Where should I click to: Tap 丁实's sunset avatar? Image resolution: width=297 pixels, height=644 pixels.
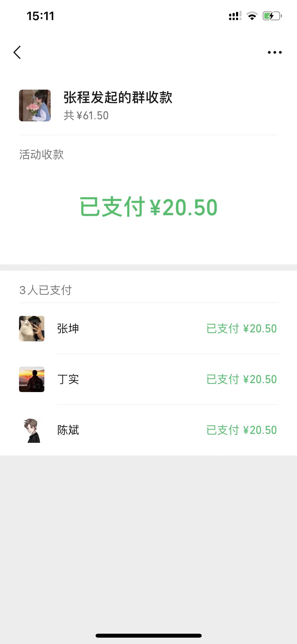pyautogui.click(x=32, y=379)
